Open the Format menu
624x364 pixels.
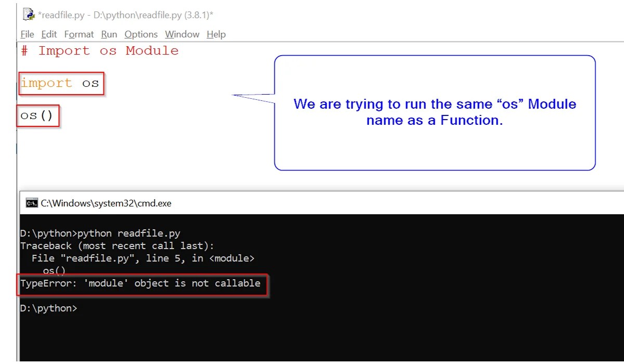coord(79,34)
